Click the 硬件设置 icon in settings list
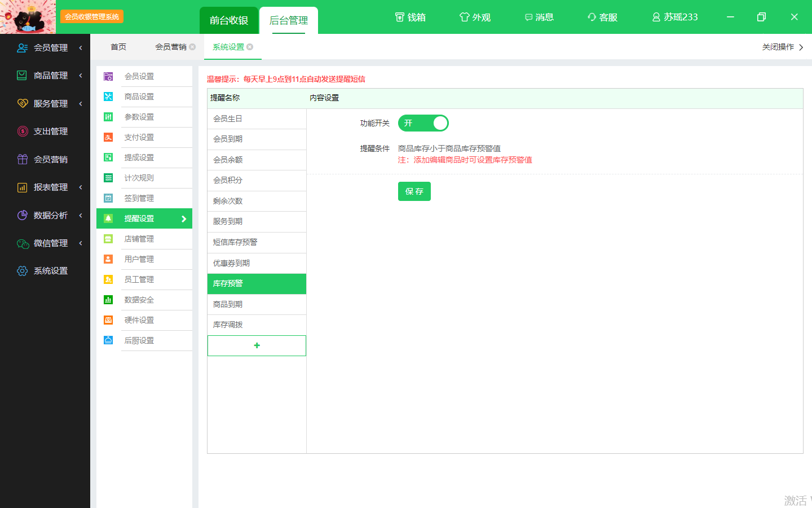This screenshot has height=508, width=812. 108,320
